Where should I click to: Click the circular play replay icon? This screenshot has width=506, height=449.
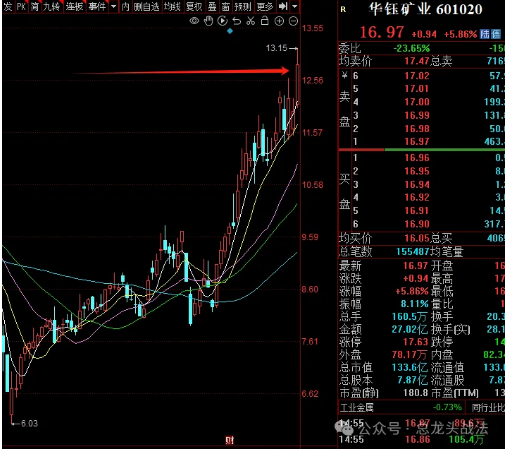click(x=222, y=21)
